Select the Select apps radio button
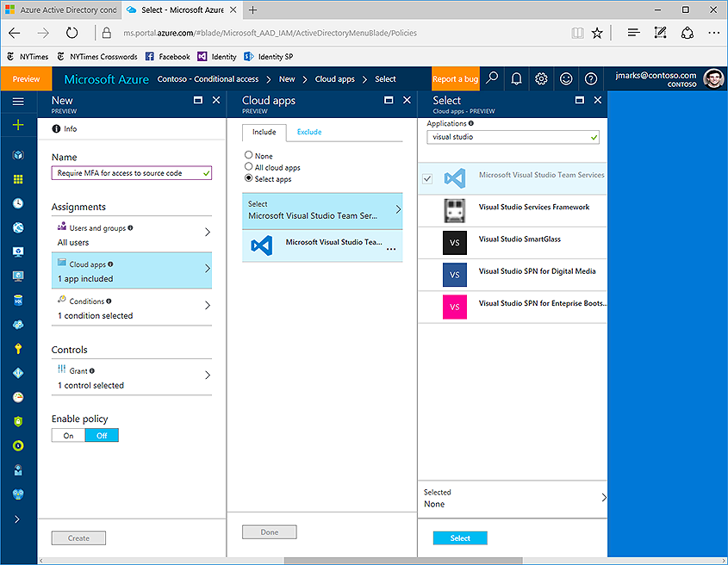Viewport: 728px width, 565px height. click(248, 178)
